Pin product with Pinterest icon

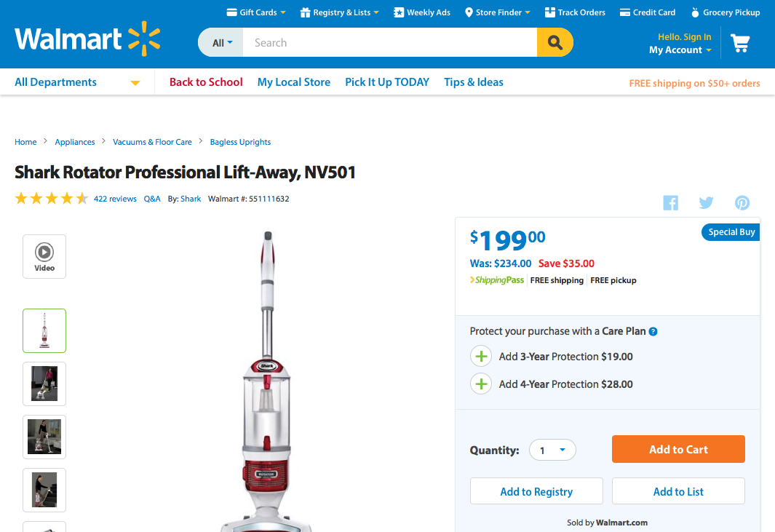pyautogui.click(x=742, y=203)
